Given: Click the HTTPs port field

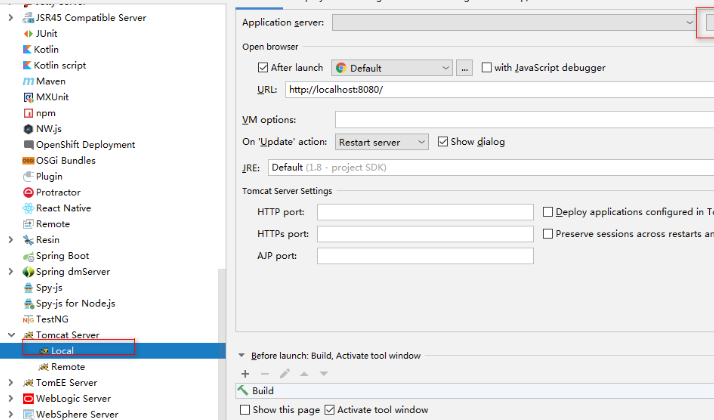Looking at the screenshot, I should click(x=425, y=234).
